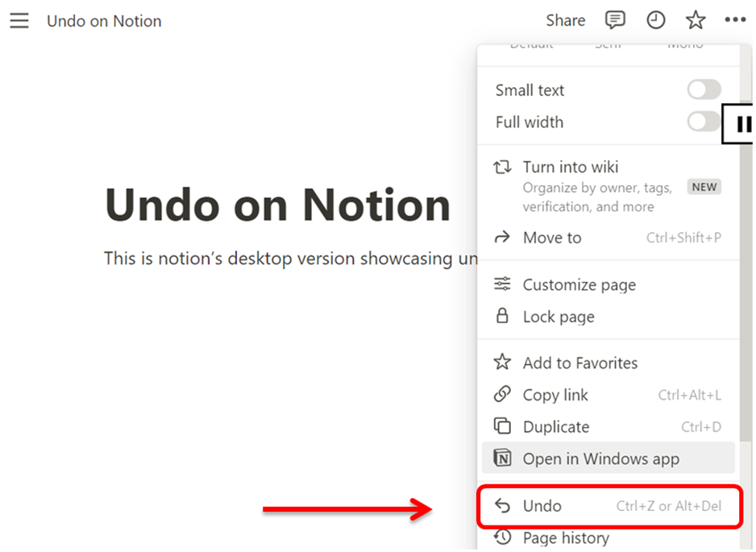756x552 pixels.
Task: Open the updates clock icon
Action: [656, 20]
